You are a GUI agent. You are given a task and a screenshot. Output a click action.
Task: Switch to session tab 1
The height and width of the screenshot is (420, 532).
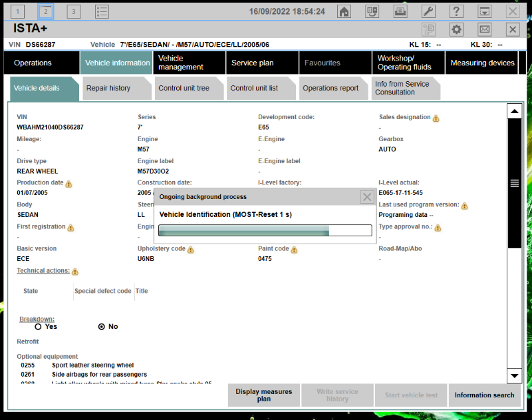[x=18, y=12]
